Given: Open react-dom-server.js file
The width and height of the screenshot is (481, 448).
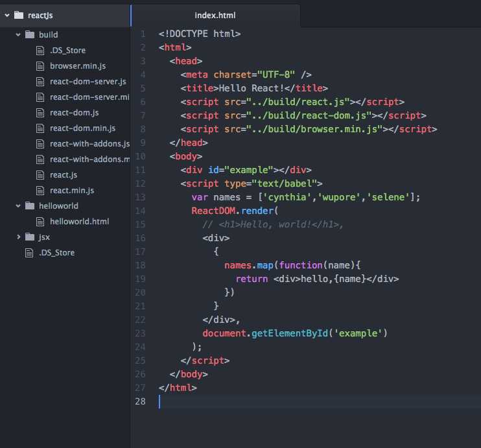Looking at the screenshot, I should coord(88,82).
